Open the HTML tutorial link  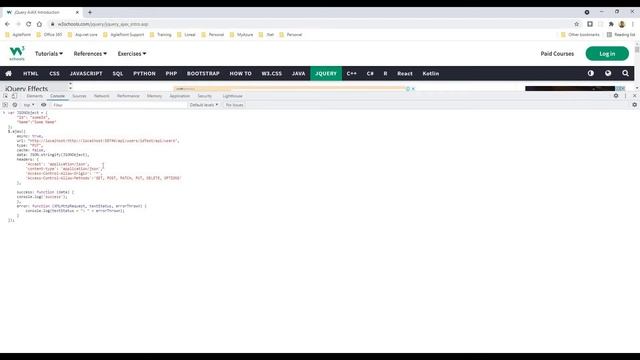point(31,73)
